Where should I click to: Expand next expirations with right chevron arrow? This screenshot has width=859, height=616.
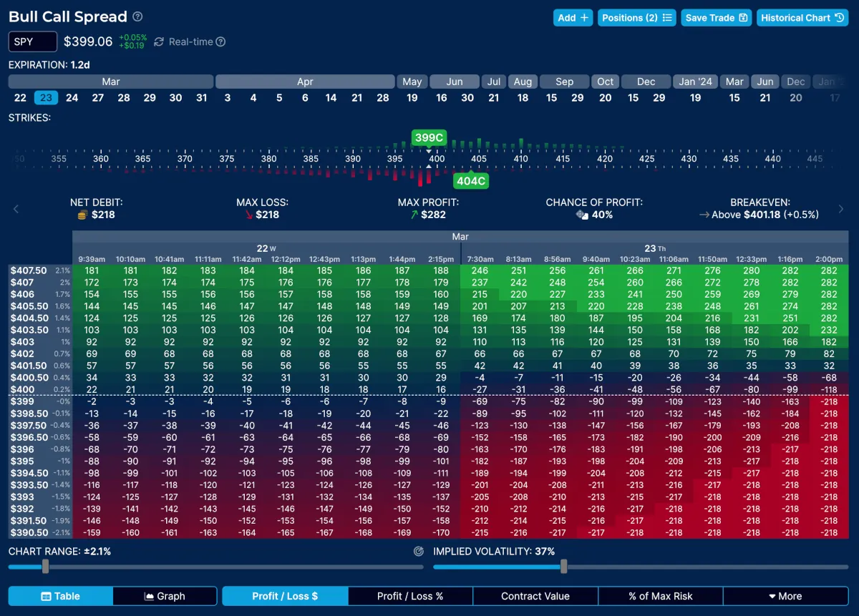[x=843, y=208]
